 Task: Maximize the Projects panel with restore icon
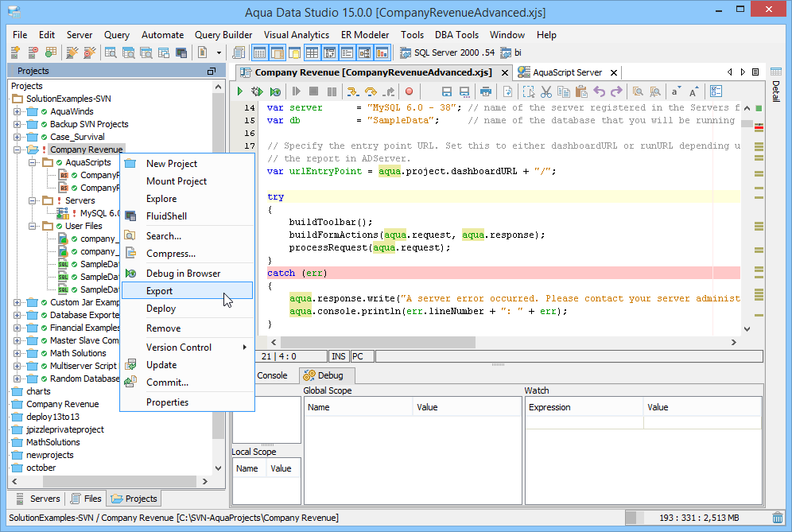click(212, 72)
